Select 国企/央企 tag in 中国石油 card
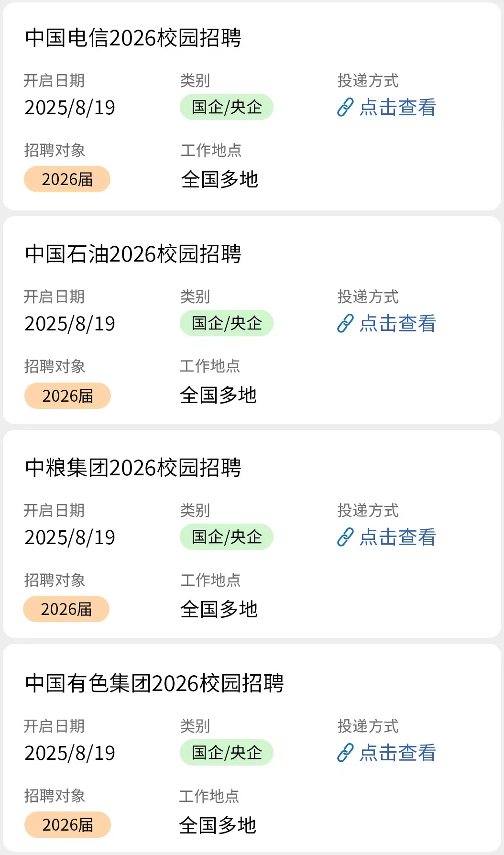 (227, 323)
